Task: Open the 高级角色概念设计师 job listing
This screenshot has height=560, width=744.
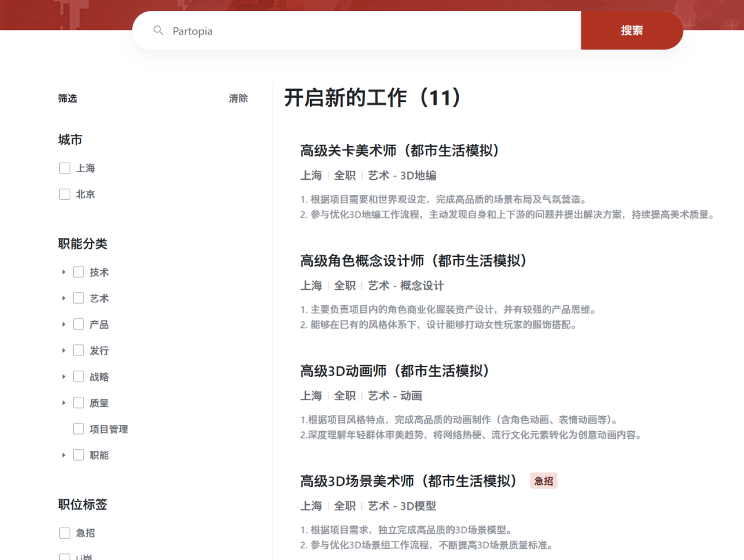Action: tap(413, 261)
